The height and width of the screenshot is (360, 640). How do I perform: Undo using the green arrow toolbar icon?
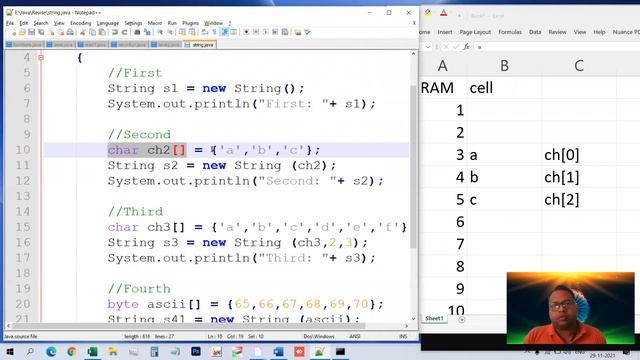[115, 32]
